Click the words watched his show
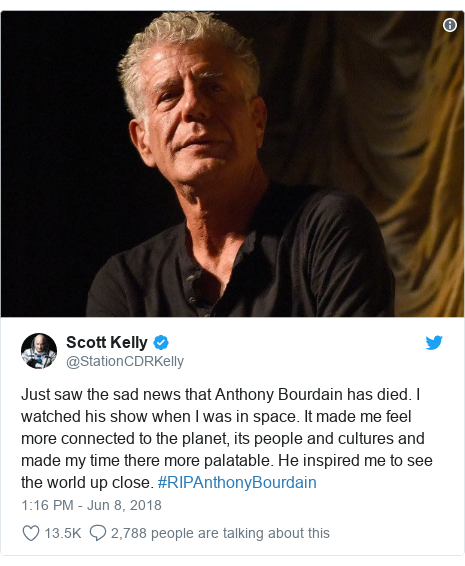 (84, 417)
